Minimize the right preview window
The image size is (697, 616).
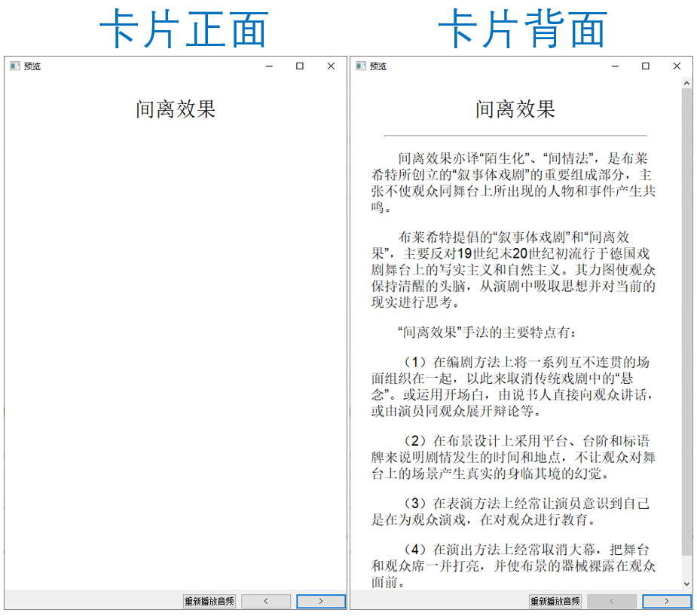[x=615, y=66]
